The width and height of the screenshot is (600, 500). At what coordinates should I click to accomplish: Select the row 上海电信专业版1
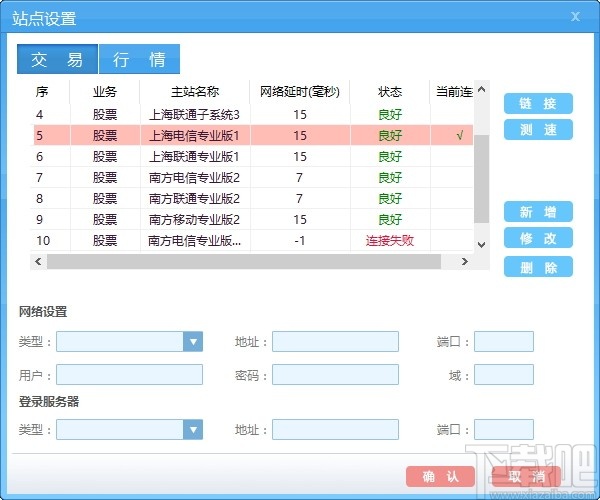point(252,135)
